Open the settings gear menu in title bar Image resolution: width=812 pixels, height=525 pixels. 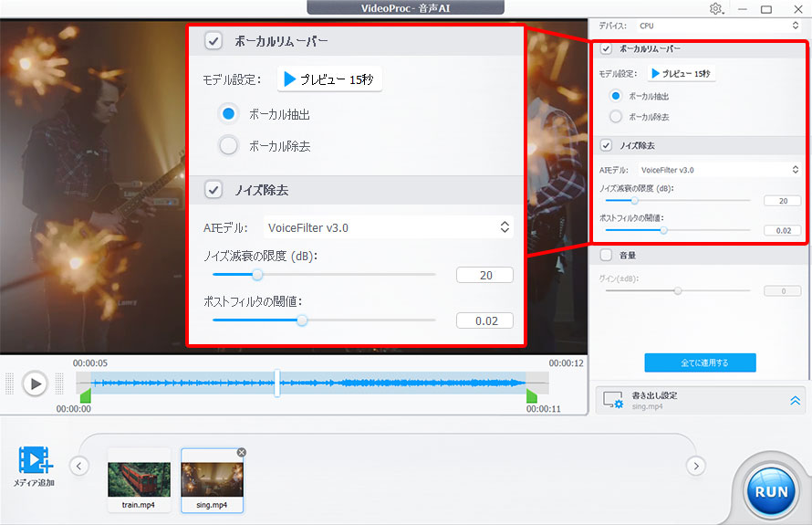tap(716, 9)
